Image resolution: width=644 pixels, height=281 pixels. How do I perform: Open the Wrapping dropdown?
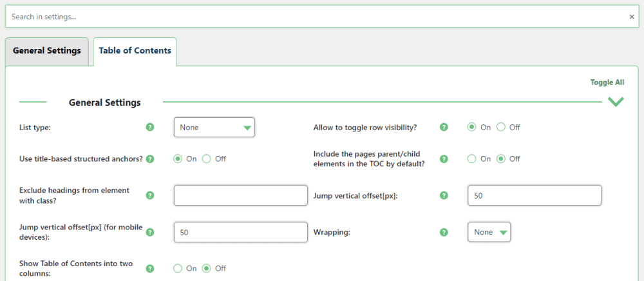(489, 232)
